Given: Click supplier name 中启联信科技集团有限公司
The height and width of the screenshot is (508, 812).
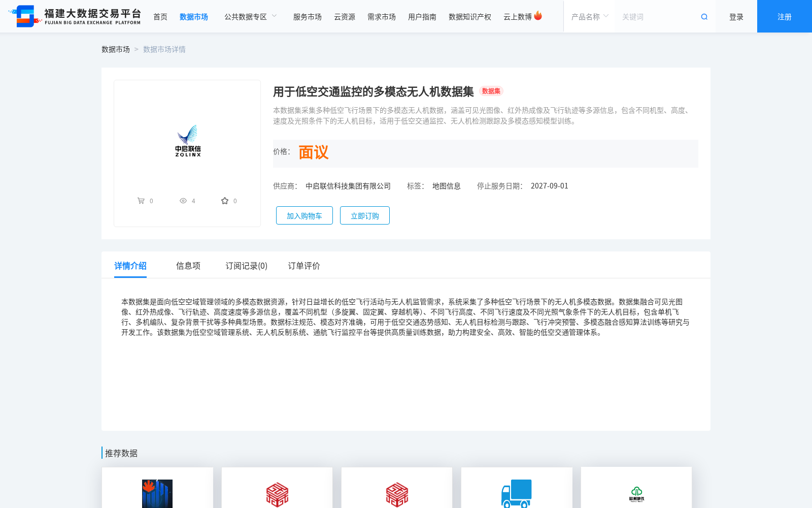Looking at the screenshot, I should (x=348, y=186).
